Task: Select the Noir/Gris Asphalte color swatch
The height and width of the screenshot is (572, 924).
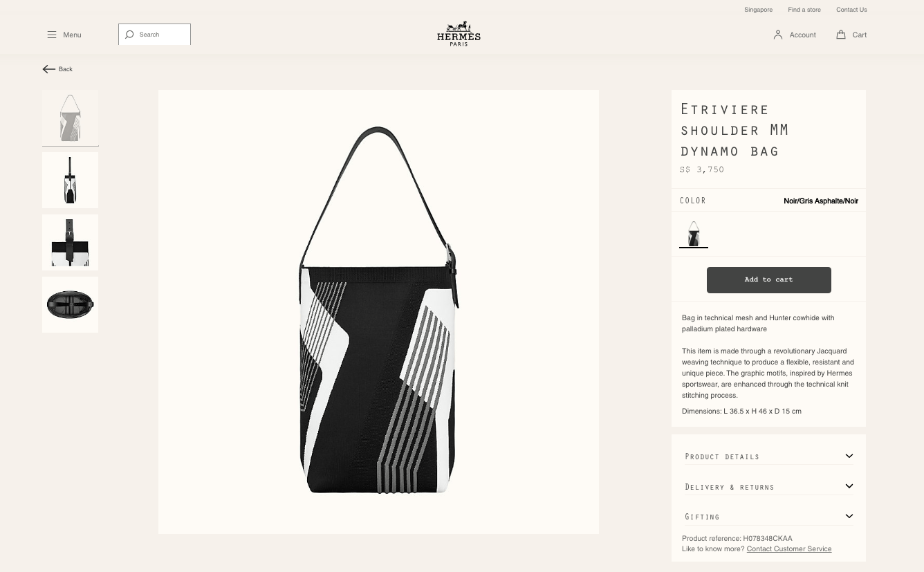Action: click(694, 233)
